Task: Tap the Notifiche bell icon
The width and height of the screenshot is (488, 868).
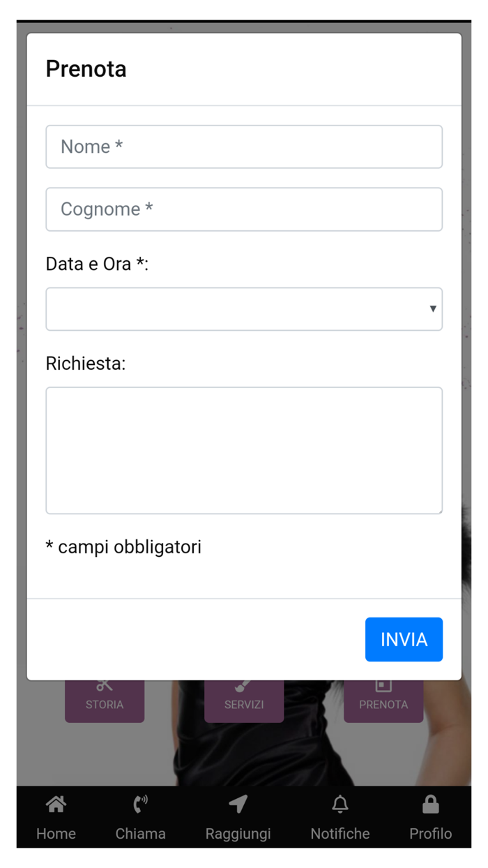Action: coord(340,805)
